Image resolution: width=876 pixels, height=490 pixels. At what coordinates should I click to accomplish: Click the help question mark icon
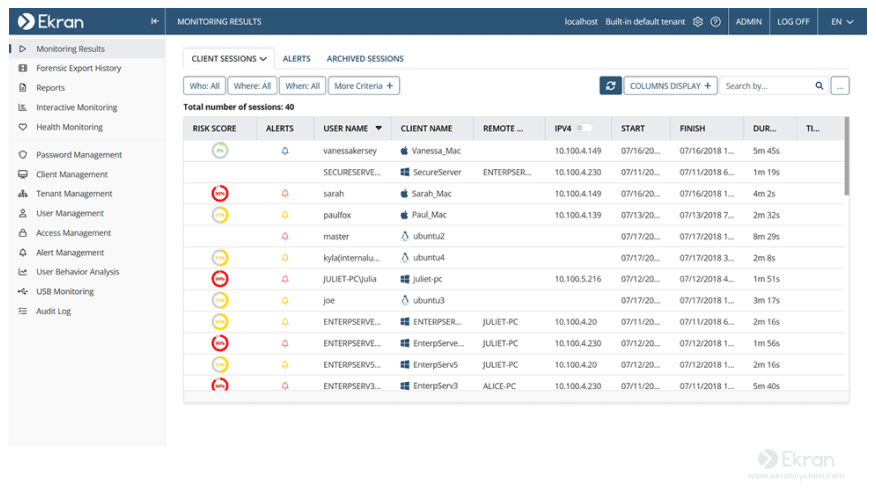pyautogui.click(x=716, y=21)
